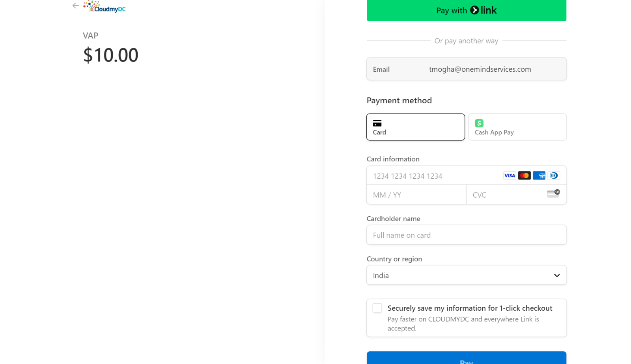Click the Visa card brand icon
The image size is (631, 364).
pos(510,175)
